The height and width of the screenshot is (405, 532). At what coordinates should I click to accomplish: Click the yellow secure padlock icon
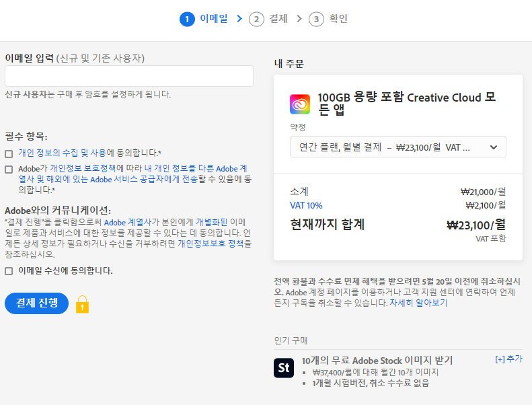(x=82, y=304)
